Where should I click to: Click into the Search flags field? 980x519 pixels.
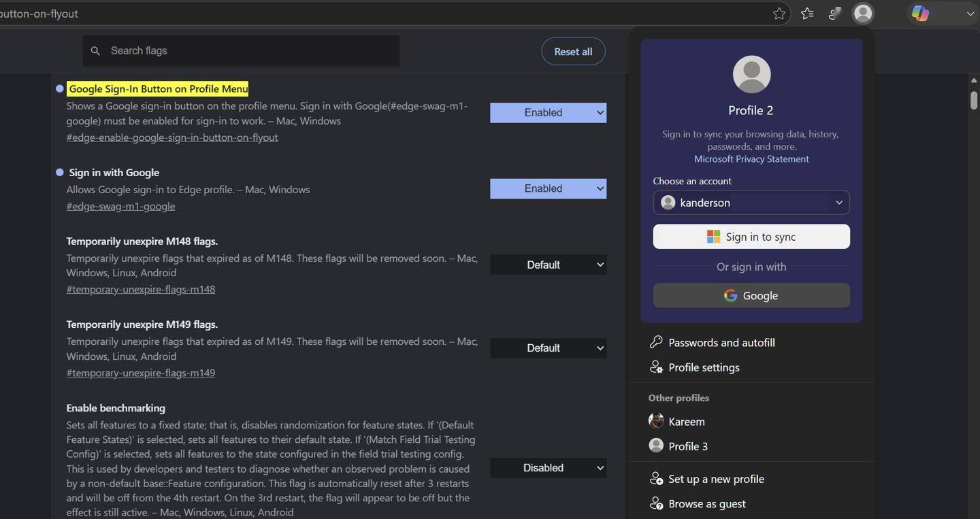tap(241, 51)
